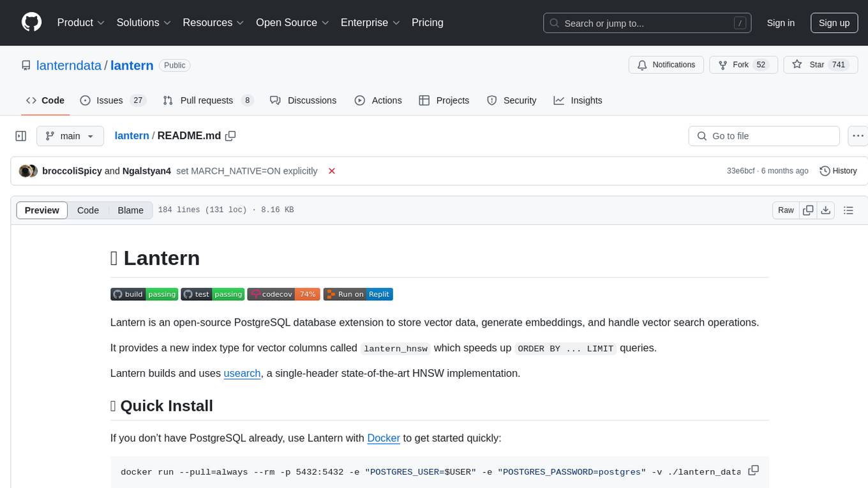Expand the Enterprise menu
The width and height of the screenshot is (868, 488).
tap(370, 22)
